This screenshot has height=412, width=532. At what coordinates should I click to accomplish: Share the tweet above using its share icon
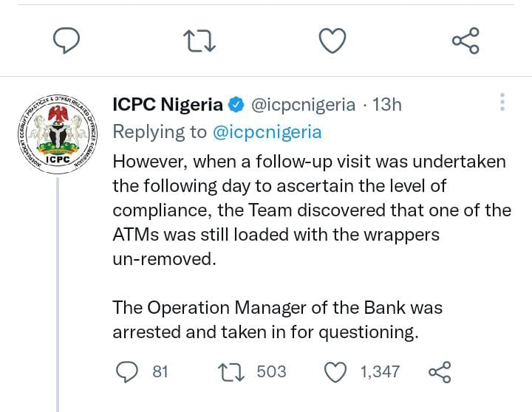465,41
